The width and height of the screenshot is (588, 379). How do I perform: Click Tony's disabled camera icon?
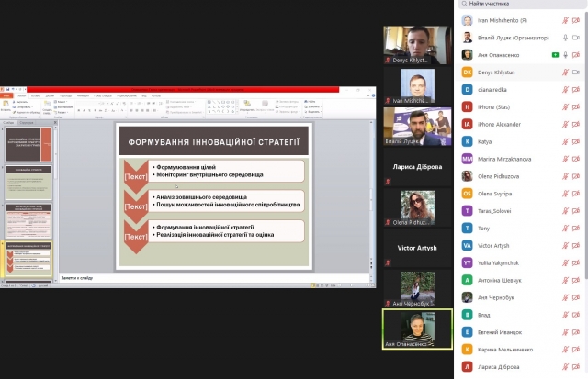pos(576,229)
